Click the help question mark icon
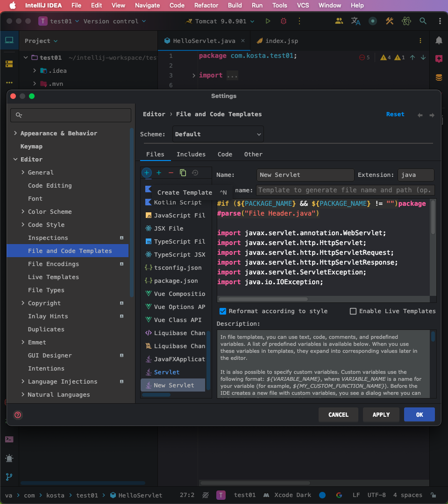Screen dimensions: 448x504 (18, 415)
